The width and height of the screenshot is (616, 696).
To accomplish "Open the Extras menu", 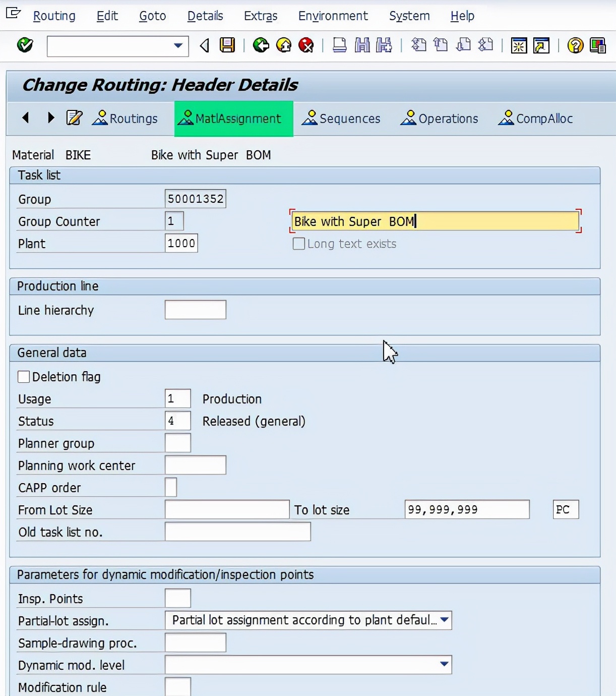I will 260,16.
